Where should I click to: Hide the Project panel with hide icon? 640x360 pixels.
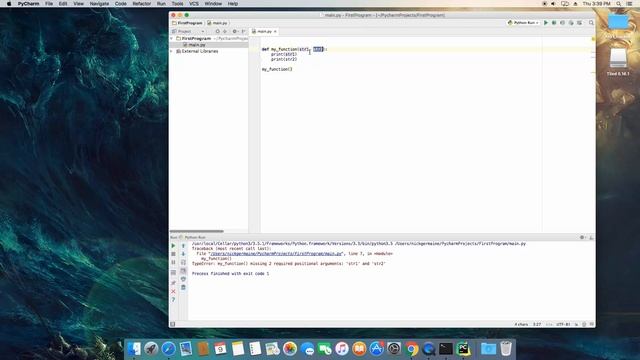coord(244,31)
